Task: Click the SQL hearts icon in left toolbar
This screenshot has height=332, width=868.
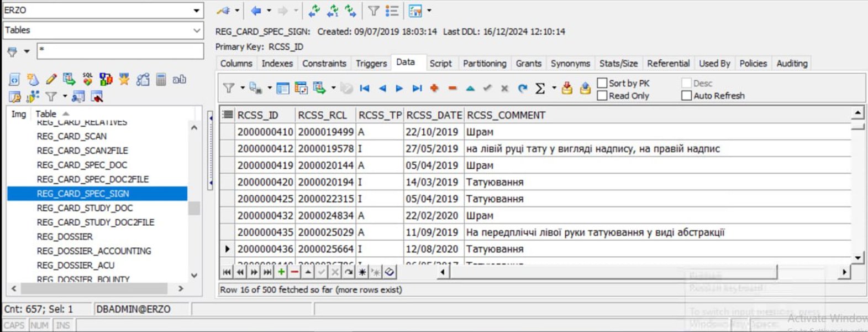Action: [88, 79]
